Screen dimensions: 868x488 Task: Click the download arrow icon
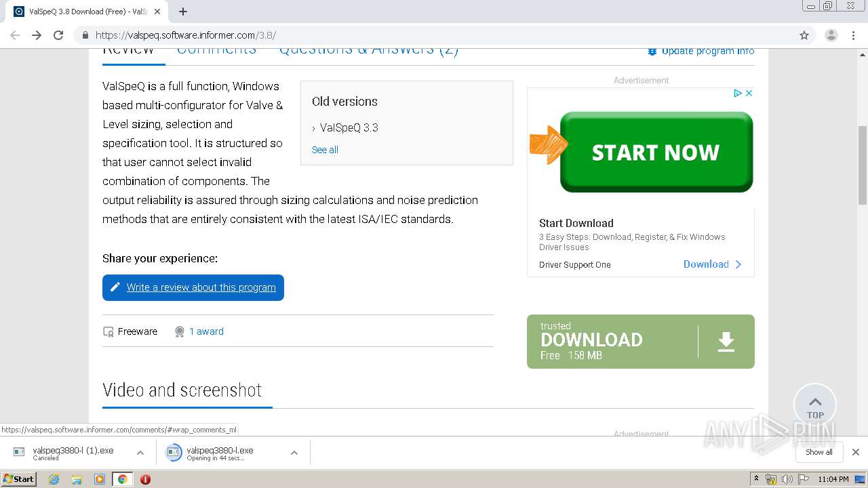[726, 342]
